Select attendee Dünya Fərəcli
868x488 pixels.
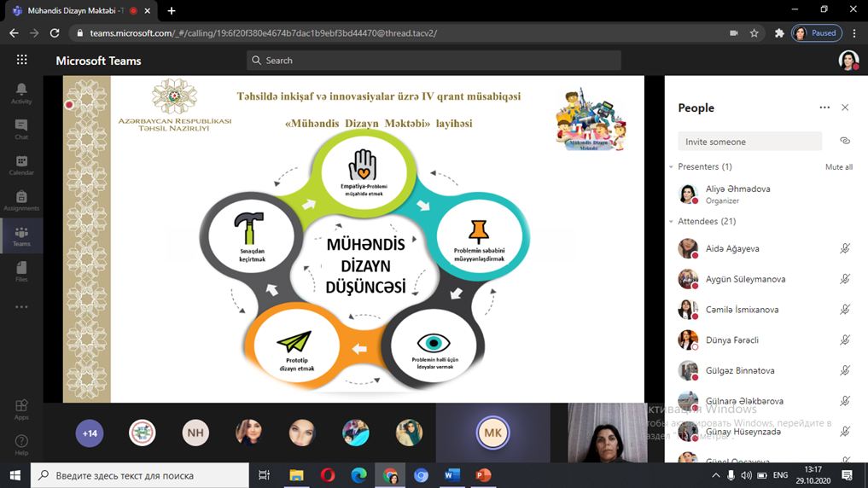tap(766, 340)
